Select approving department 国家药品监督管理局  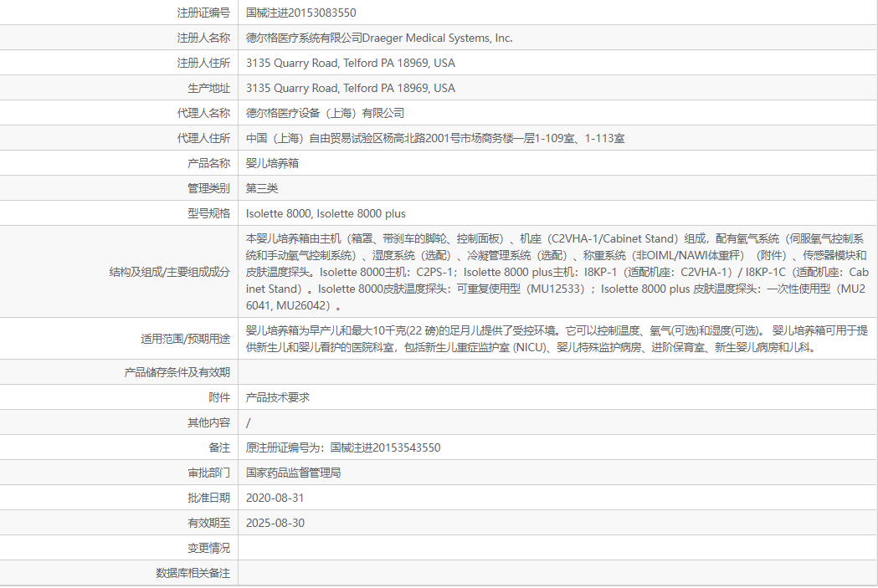click(294, 473)
